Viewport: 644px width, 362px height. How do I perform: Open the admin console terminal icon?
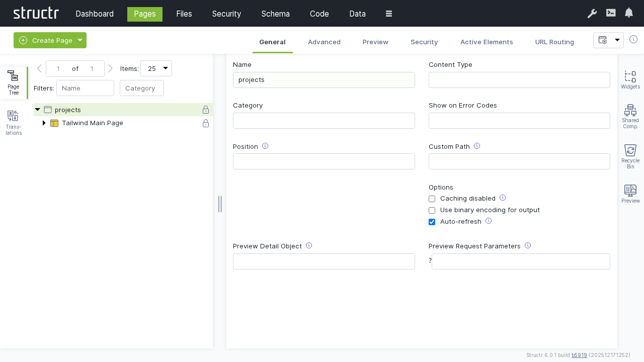coord(611,13)
